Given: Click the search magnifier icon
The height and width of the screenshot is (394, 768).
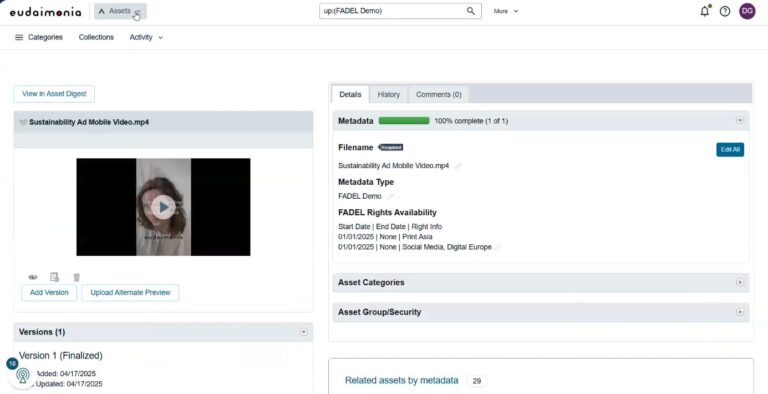Looking at the screenshot, I should pos(471,11).
